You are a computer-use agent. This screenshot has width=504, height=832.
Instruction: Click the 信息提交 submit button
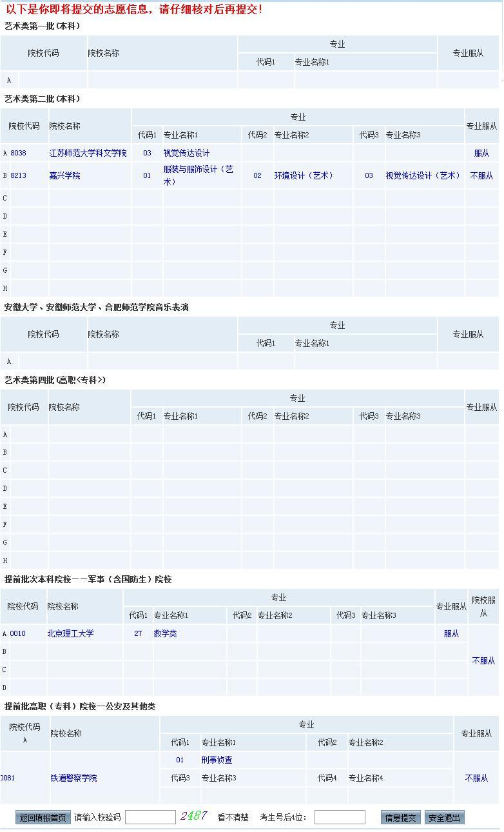(x=400, y=818)
